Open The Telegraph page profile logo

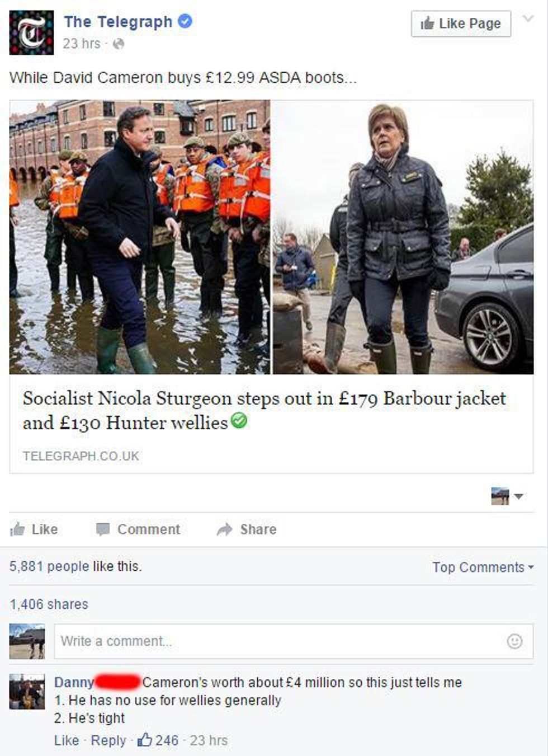tap(31, 32)
